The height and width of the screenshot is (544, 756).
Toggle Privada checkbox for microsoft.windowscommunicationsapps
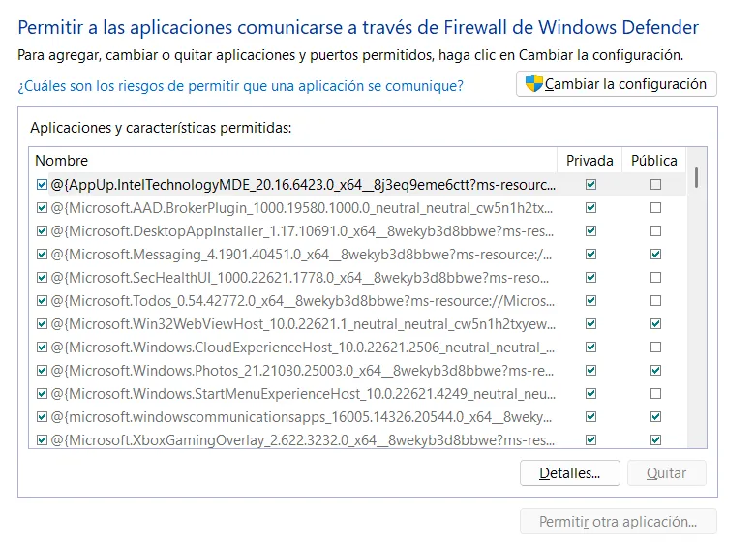point(590,416)
